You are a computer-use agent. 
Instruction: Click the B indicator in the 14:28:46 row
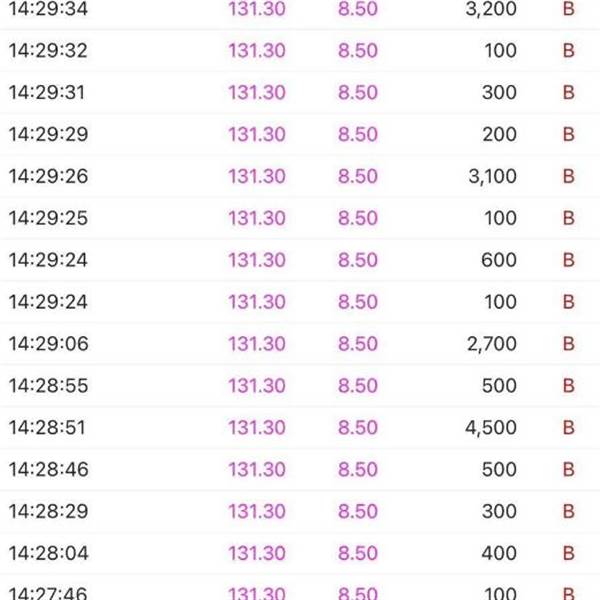tap(569, 471)
